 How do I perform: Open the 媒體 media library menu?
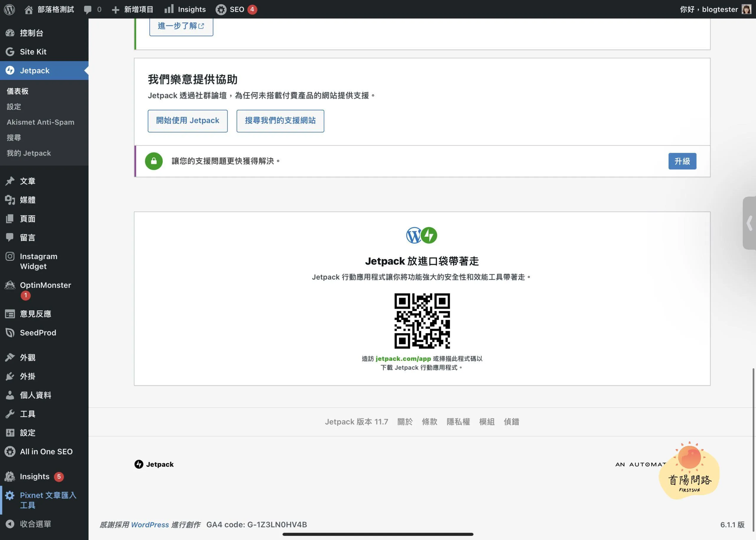pyautogui.click(x=27, y=200)
